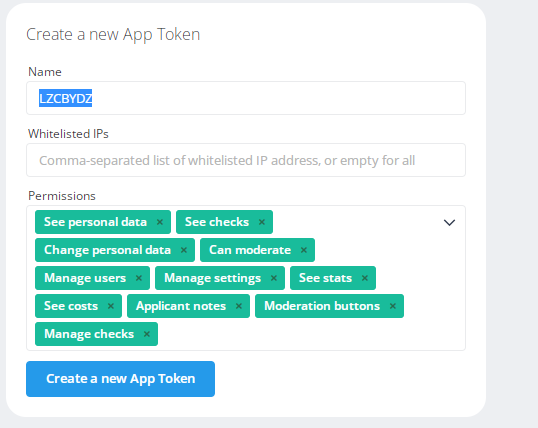Focus the Name input field
This screenshot has width=538, height=428.
tap(246, 98)
